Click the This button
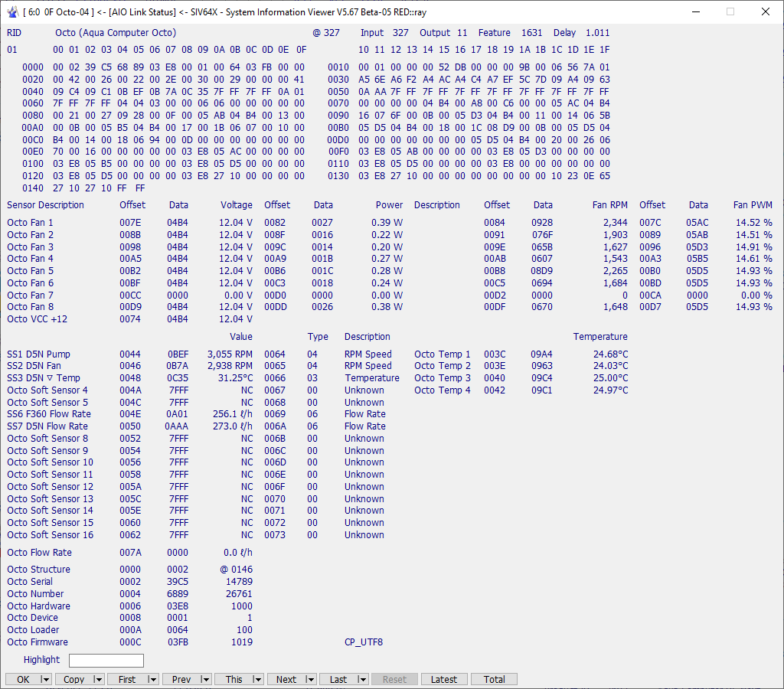The width and height of the screenshot is (784, 689). 234,679
